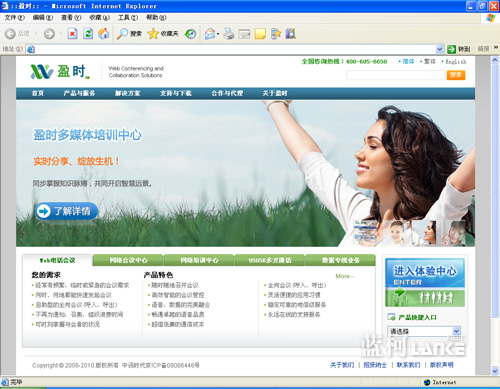Screen dimensions: 500x389
Task: Click the vertical scrollbar down arrow
Action: pos(495,371)
